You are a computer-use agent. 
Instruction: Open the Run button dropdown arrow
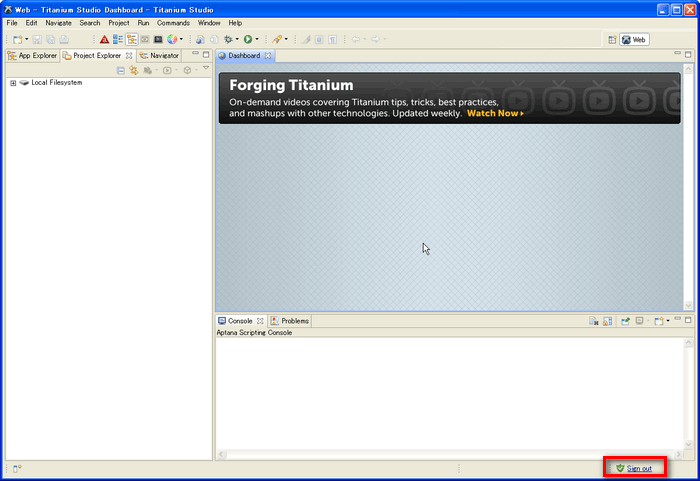(x=257, y=39)
